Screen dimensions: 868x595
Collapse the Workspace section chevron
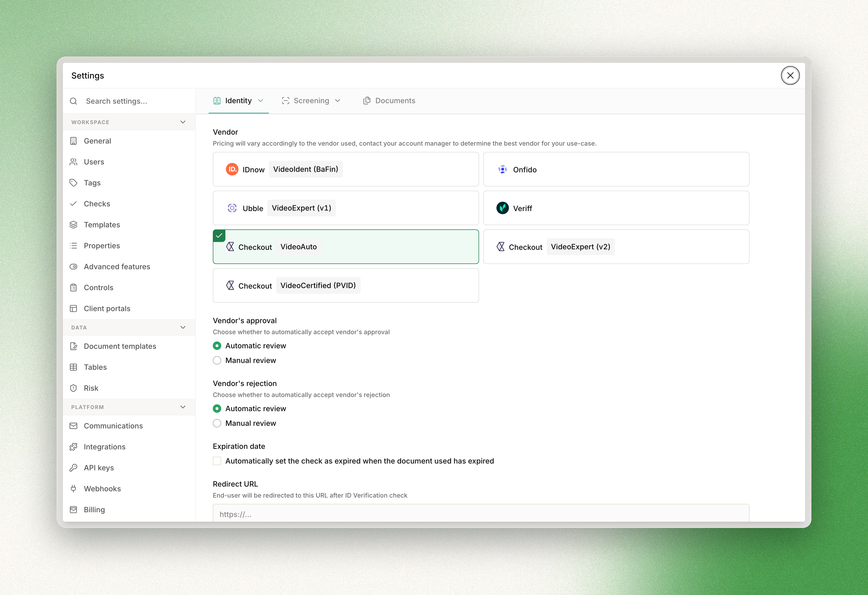click(183, 122)
